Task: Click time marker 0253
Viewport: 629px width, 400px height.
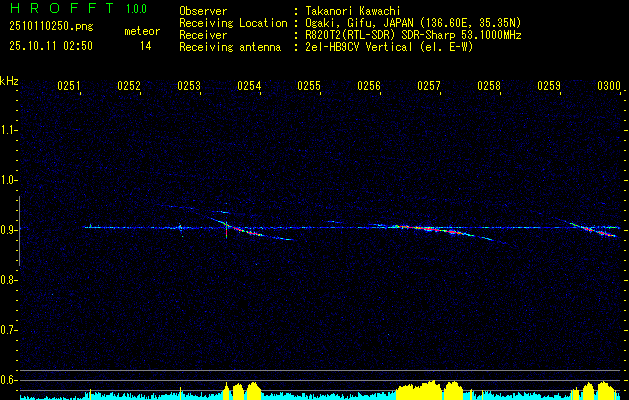Action: (x=189, y=86)
